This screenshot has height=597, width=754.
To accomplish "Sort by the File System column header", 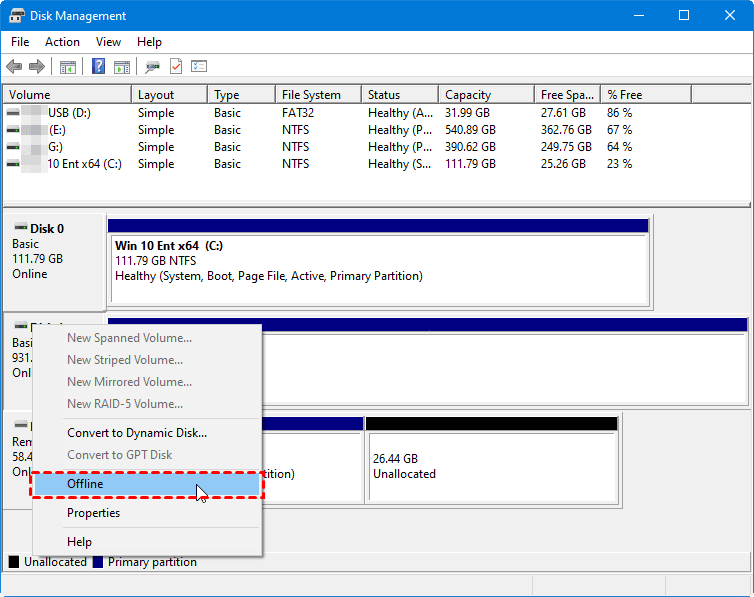I will click(x=311, y=95).
